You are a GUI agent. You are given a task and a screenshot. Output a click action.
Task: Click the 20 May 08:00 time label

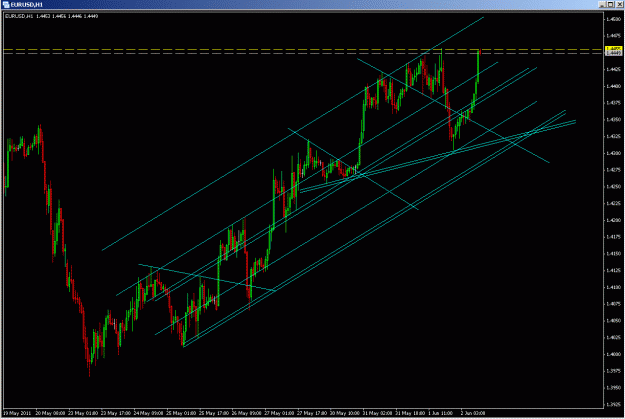pyautogui.click(x=50, y=413)
